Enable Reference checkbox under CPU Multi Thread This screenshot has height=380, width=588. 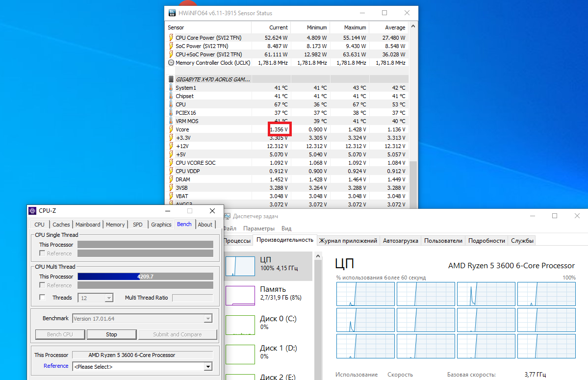42,285
